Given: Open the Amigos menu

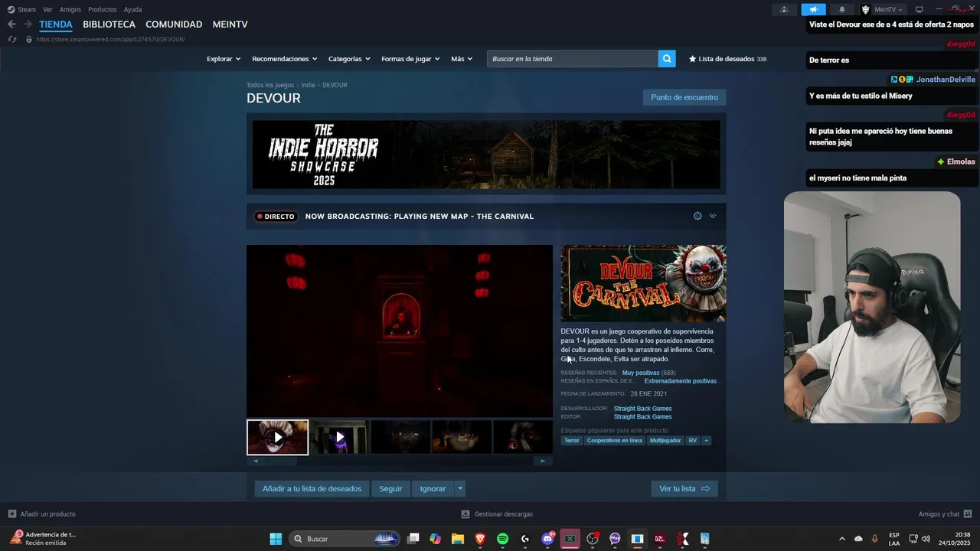Looking at the screenshot, I should click(x=70, y=9).
